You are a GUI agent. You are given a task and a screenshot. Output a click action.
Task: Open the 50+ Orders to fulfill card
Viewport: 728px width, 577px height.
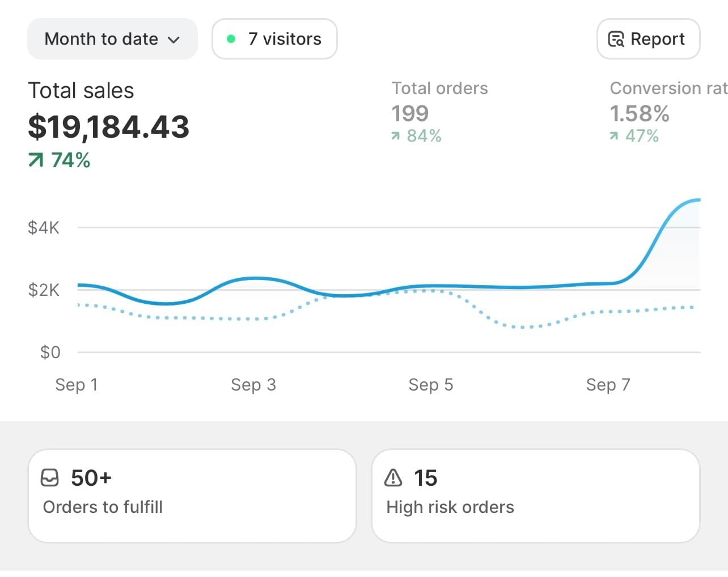click(192, 495)
